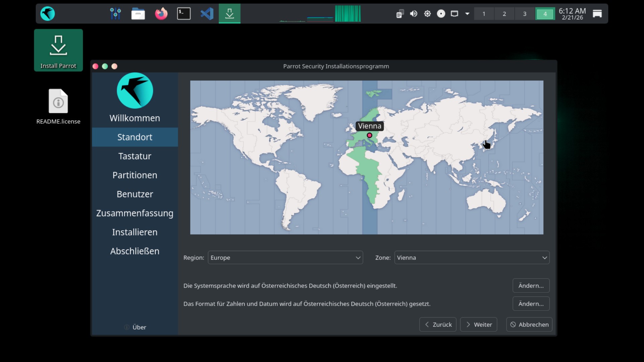The image size is (644, 362).
Task: Select the Partitionen step in sidebar
Action: coord(135,175)
